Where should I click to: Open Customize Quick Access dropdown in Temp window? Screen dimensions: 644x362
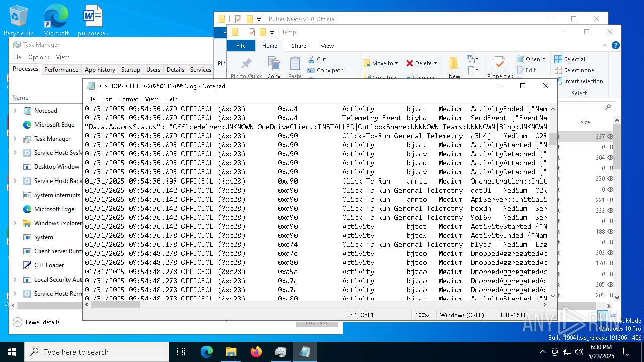click(272, 33)
